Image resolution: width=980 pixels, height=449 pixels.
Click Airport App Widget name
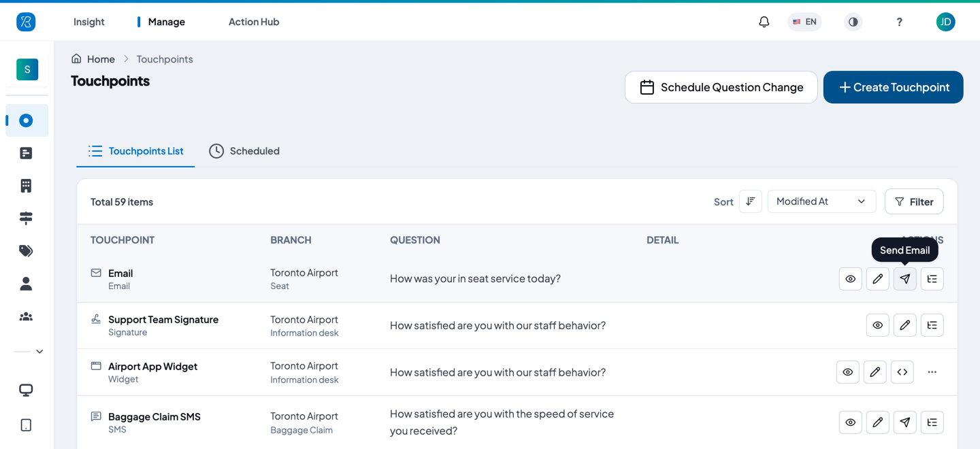click(152, 366)
